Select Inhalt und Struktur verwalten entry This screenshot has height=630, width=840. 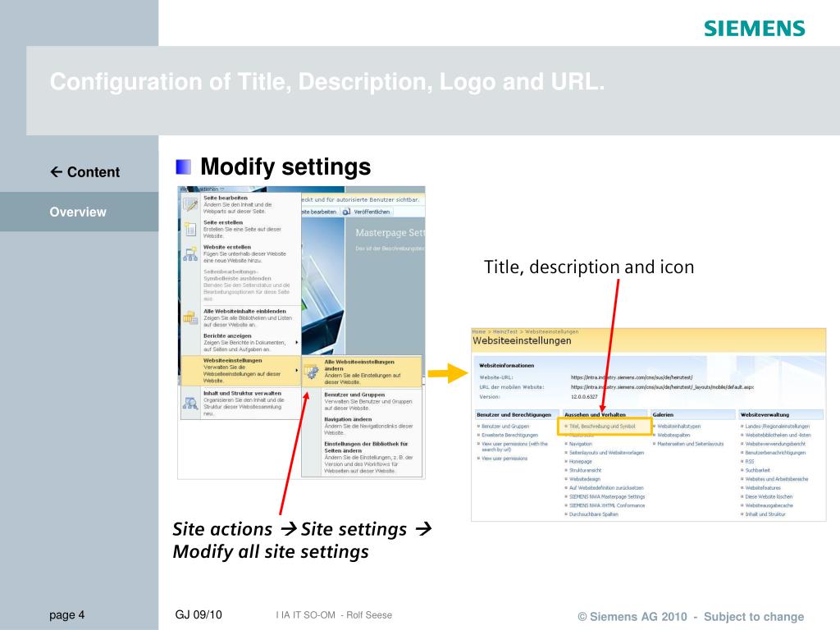240,404
